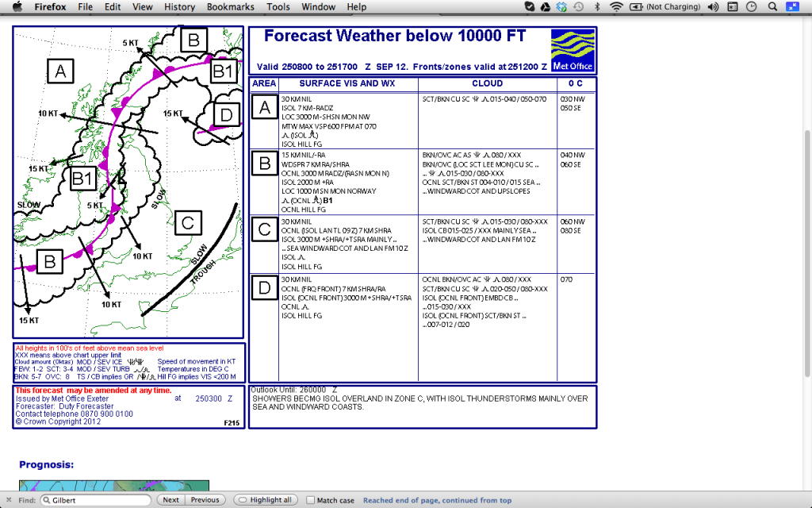Close the find bar
The height and width of the screenshot is (508, 812).
(8, 500)
